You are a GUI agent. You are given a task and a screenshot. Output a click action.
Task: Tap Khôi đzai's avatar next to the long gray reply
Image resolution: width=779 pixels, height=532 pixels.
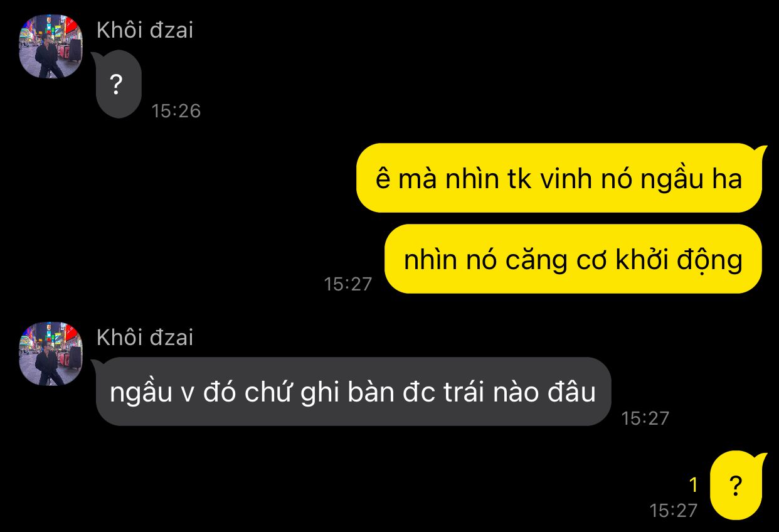[x=51, y=354]
